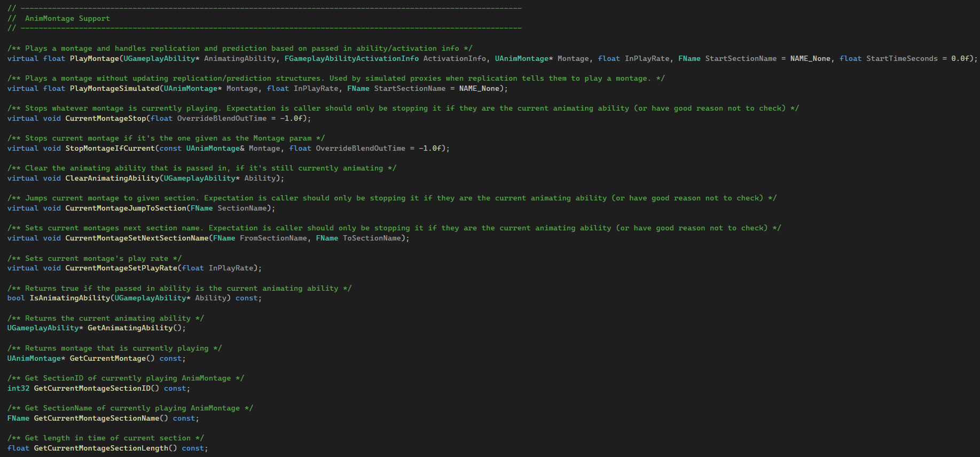Click the 0.0f default value
This screenshot has height=457, width=980.
(960, 58)
